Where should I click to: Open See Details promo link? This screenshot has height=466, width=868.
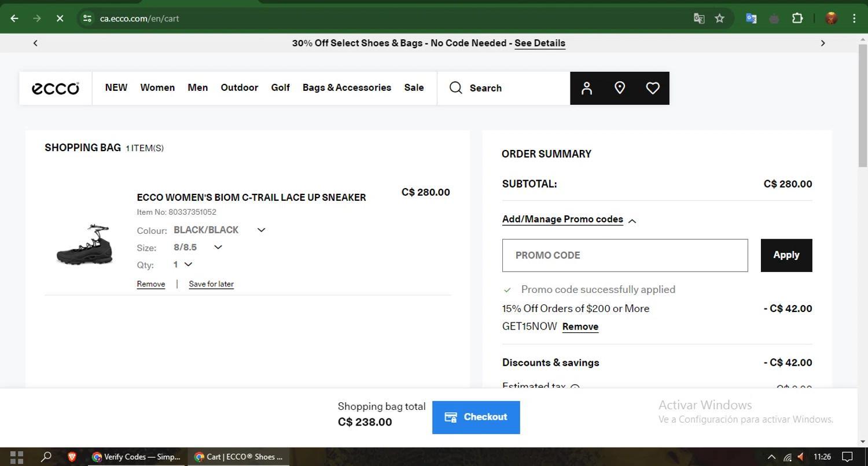pyautogui.click(x=540, y=43)
